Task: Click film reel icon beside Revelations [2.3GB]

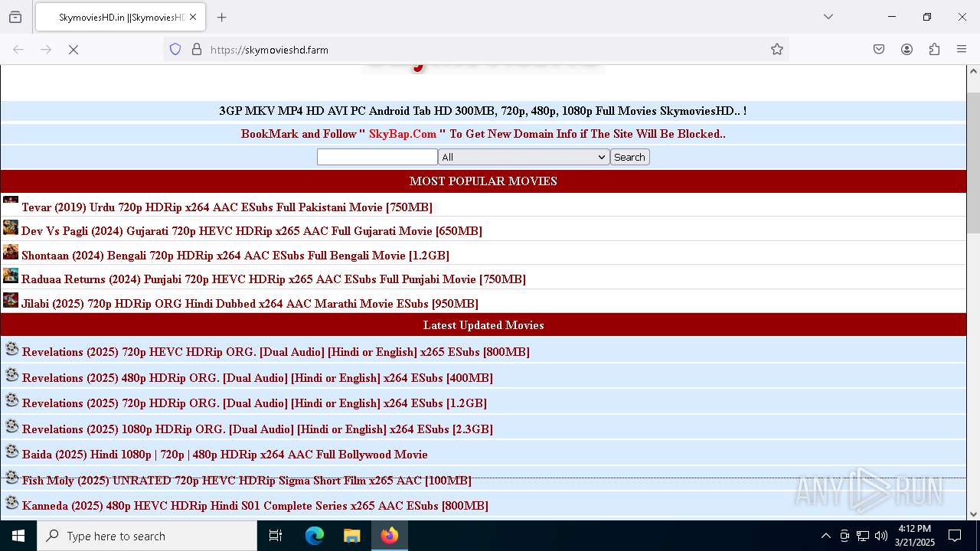Action: 11,426
